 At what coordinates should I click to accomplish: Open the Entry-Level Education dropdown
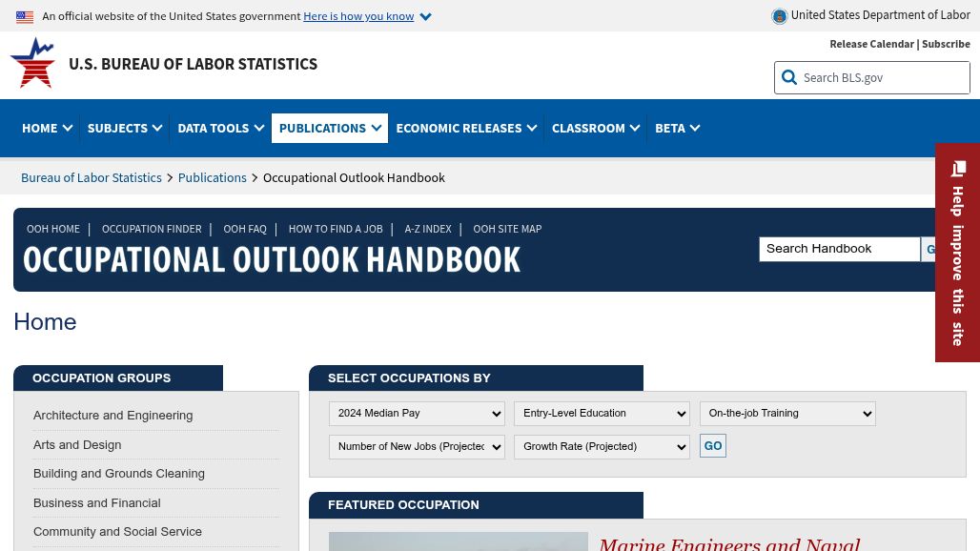(602, 414)
